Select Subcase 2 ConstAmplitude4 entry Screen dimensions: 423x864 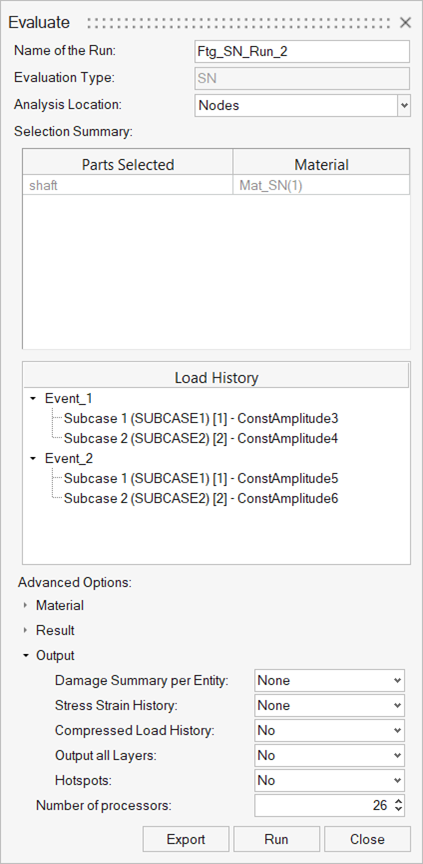(x=200, y=439)
